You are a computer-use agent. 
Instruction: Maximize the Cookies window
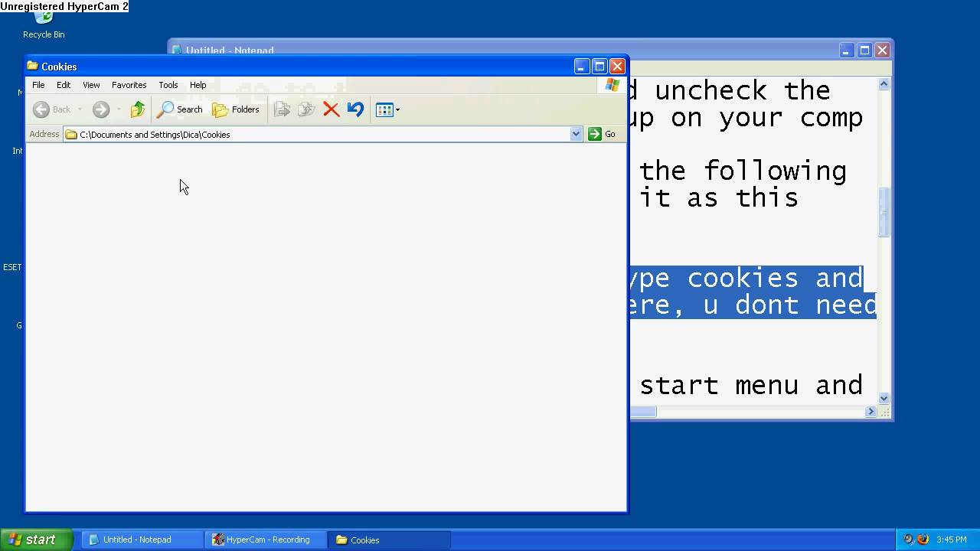tap(599, 67)
